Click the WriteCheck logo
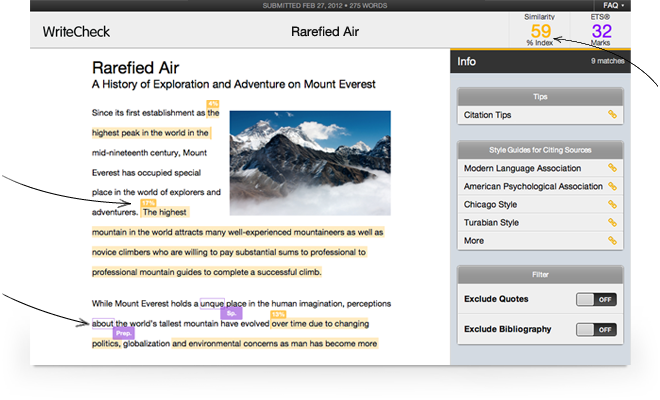 click(76, 32)
